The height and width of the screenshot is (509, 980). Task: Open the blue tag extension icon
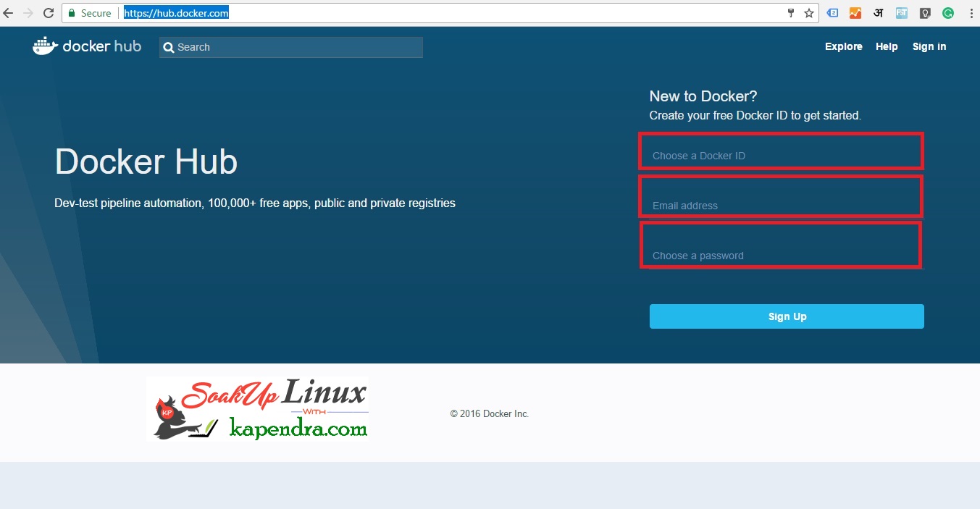coord(832,13)
